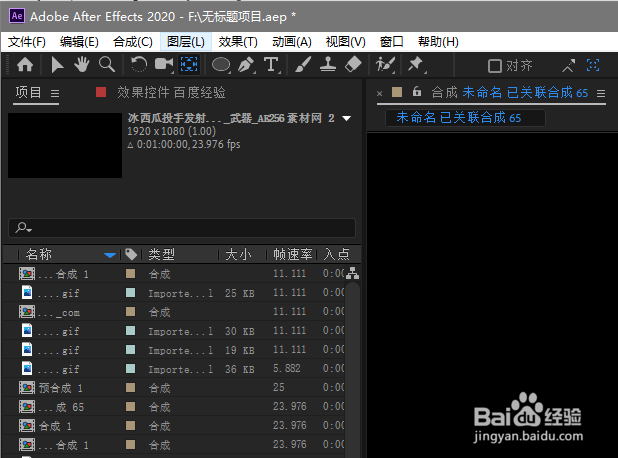Open the 动画(A) menu

pos(292,42)
